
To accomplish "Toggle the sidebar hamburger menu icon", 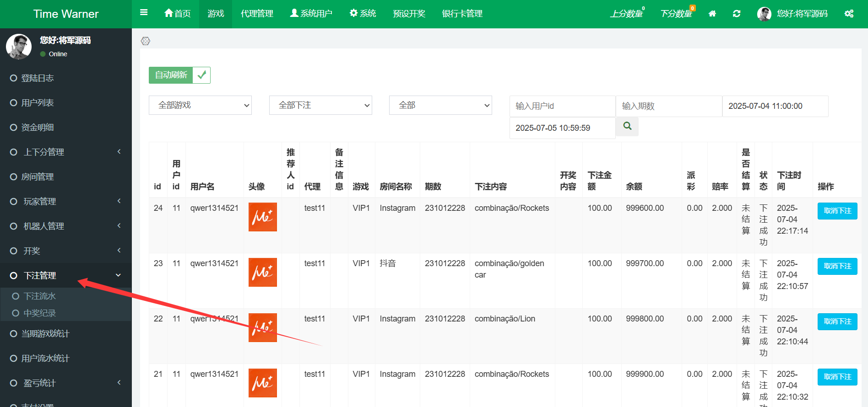I will (x=144, y=13).
